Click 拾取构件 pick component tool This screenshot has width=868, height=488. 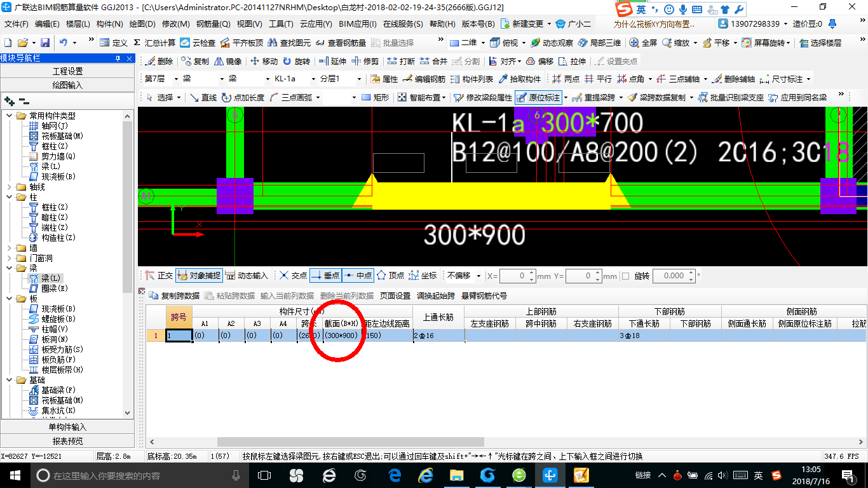click(x=520, y=79)
